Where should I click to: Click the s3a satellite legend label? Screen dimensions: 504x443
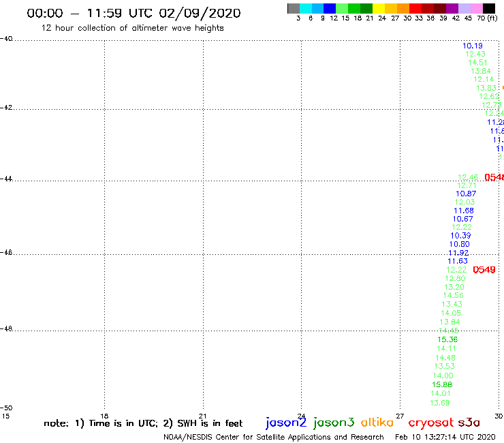point(469,423)
